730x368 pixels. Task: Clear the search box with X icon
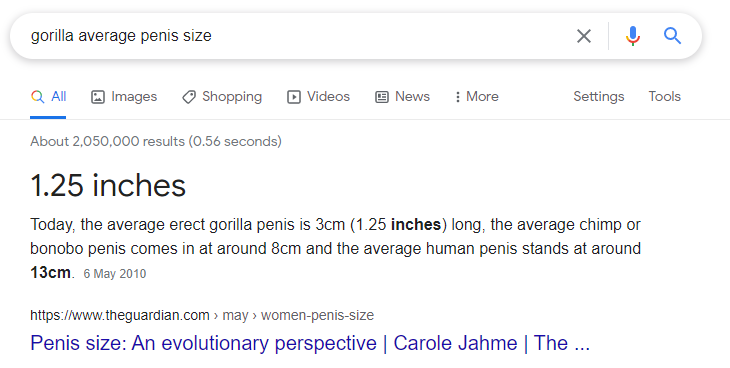pyautogui.click(x=584, y=36)
